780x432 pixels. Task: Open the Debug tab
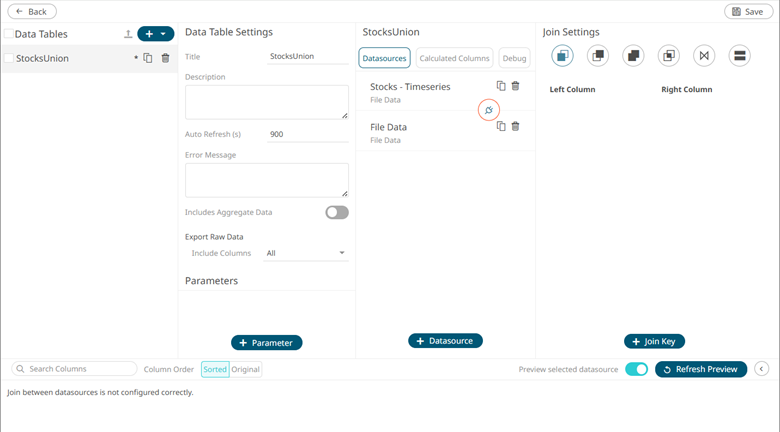pyautogui.click(x=514, y=59)
